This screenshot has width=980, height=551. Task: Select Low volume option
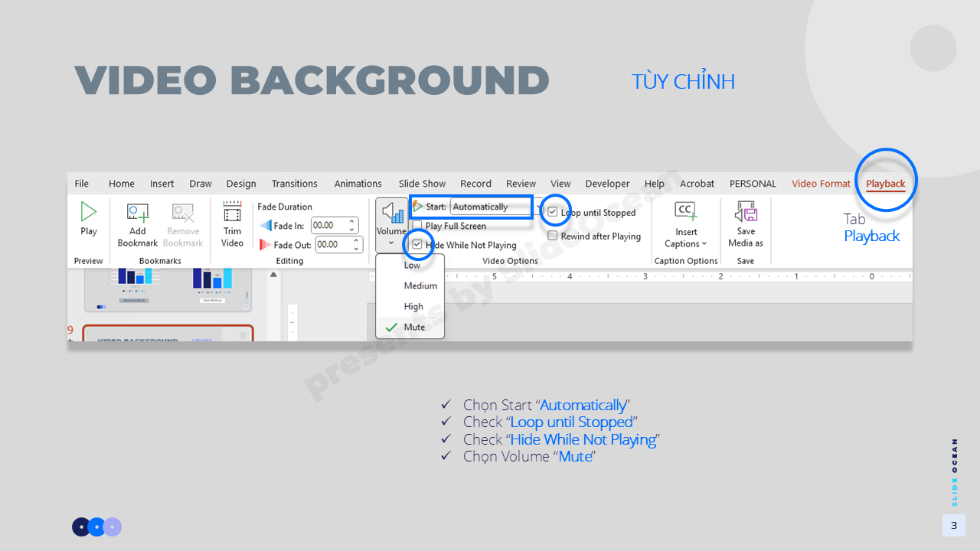coord(410,265)
